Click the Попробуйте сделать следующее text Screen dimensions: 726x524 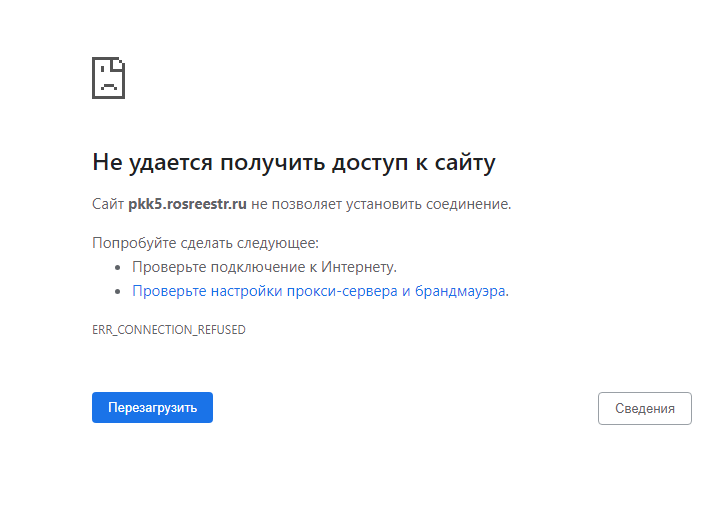coord(206,243)
